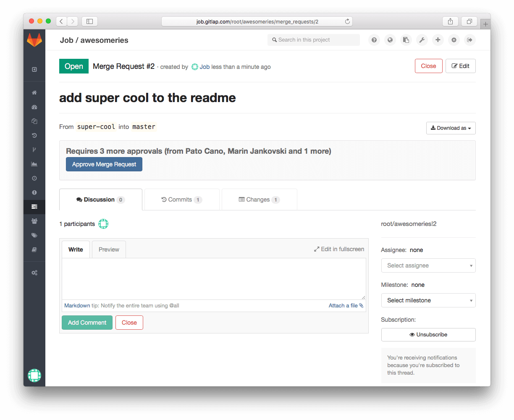Screen dimensions: 514x420
Task: Click the graph chart sidebar icon
Action: click(x=34, y=164)
